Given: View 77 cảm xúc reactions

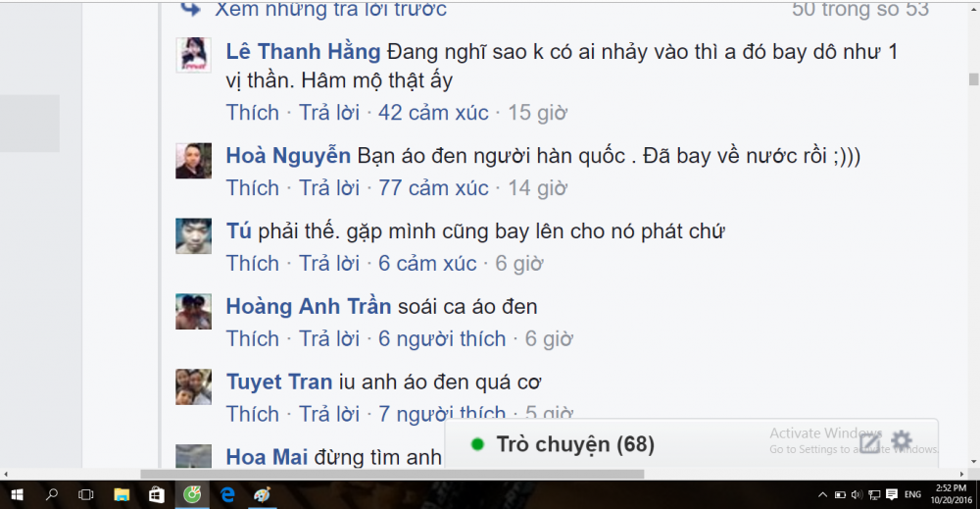Looking at the screenshot, I should pos(433,188).
